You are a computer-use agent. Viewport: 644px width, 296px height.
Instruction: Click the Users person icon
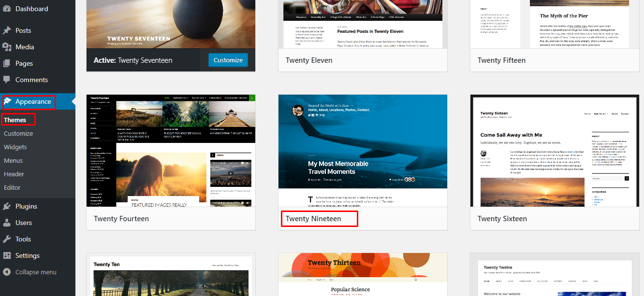click(x=7, y=223)
